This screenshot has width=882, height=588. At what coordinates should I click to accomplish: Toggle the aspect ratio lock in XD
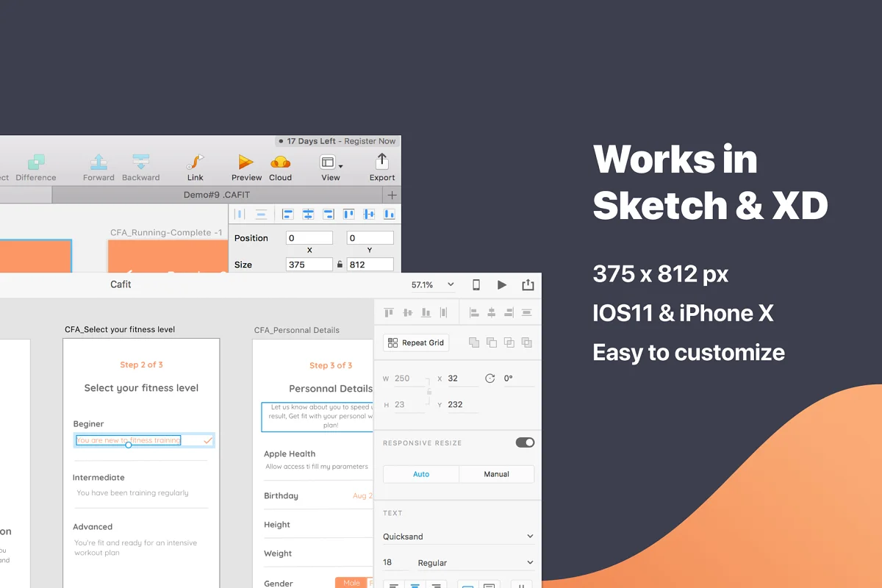coord(429,392)
